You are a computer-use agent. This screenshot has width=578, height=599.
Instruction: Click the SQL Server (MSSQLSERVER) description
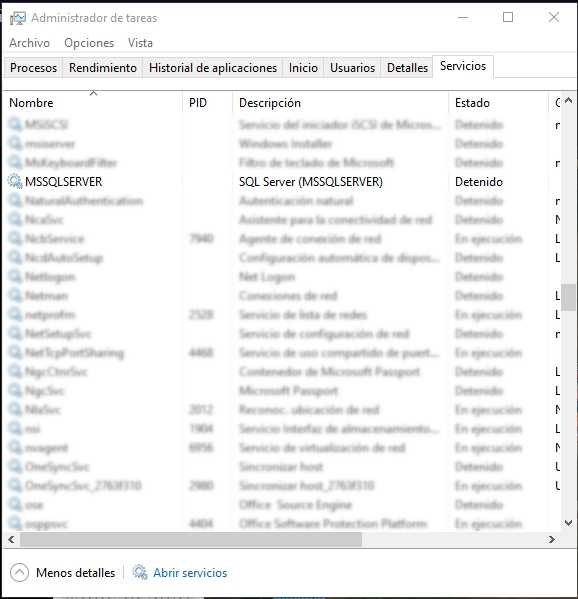(x=311, y=181)
